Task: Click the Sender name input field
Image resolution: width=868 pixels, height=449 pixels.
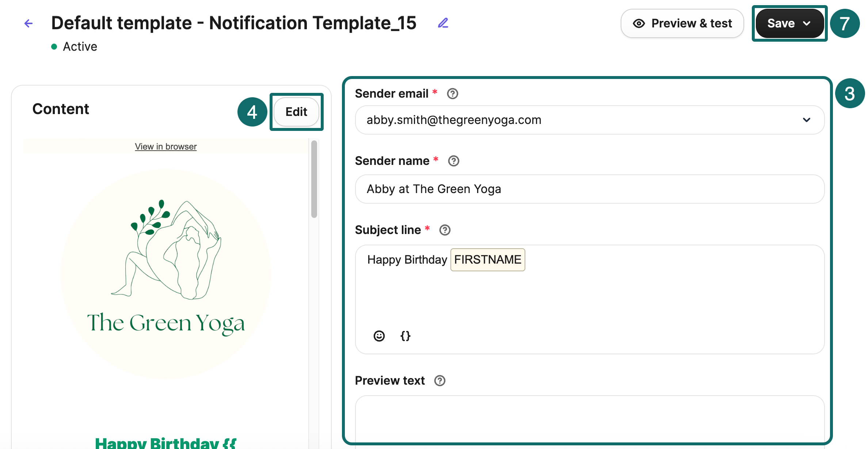Action: 589,189
